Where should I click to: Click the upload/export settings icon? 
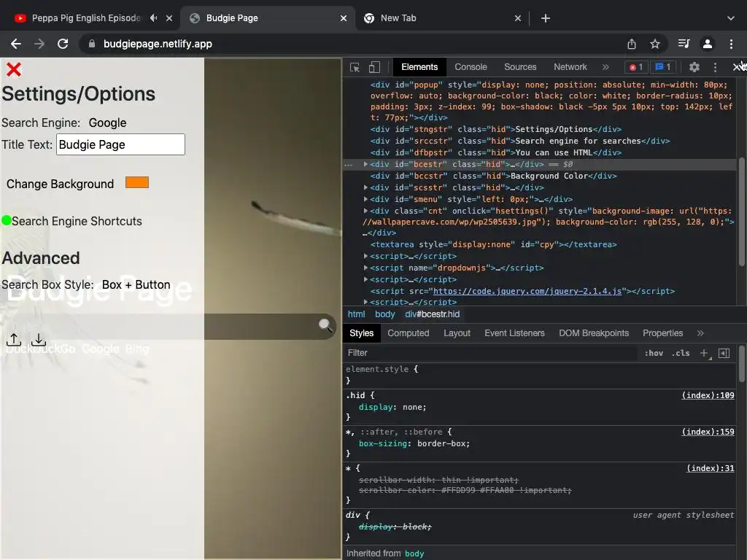point(14,340)
